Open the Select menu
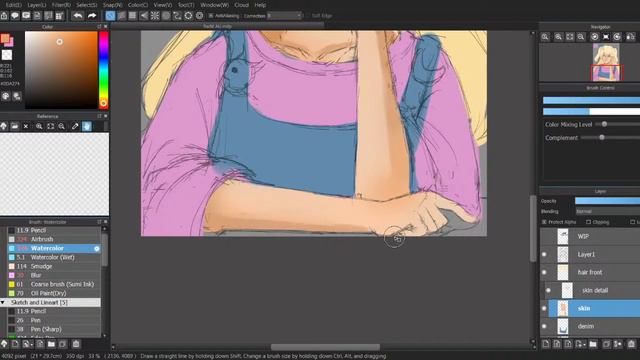This screenshot has width=640, height=360. pos(87,5)
